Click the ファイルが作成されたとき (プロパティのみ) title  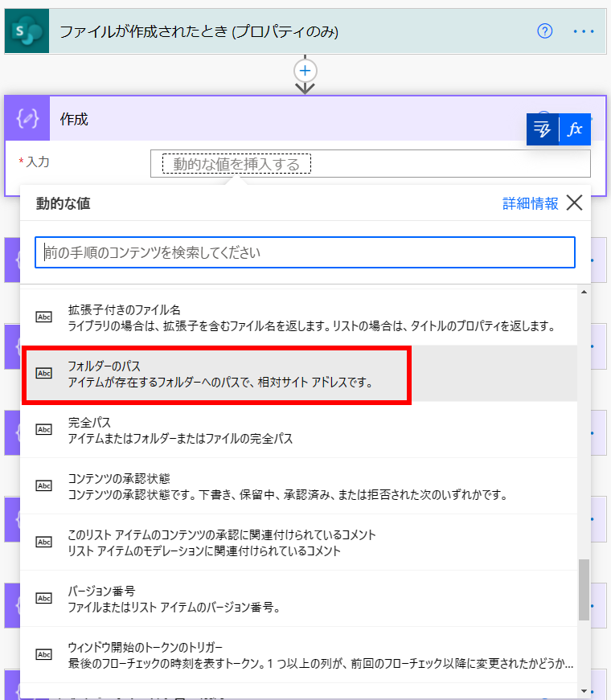point(199,31)
